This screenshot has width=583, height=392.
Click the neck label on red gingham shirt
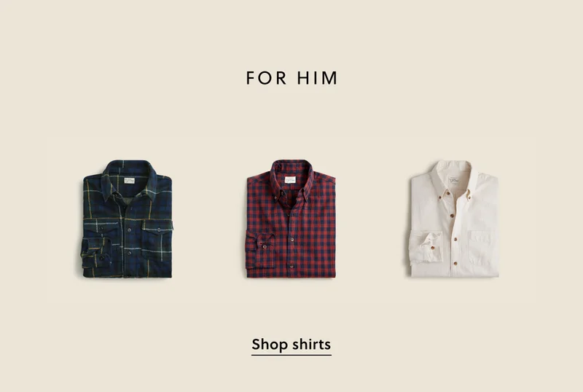[x=290, y=180]
